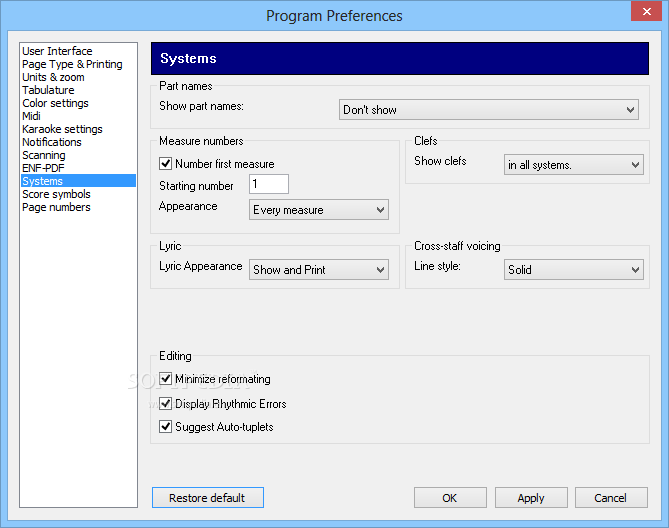Open the Midi preferences category
Screen dimensions: 669x528
32,116
